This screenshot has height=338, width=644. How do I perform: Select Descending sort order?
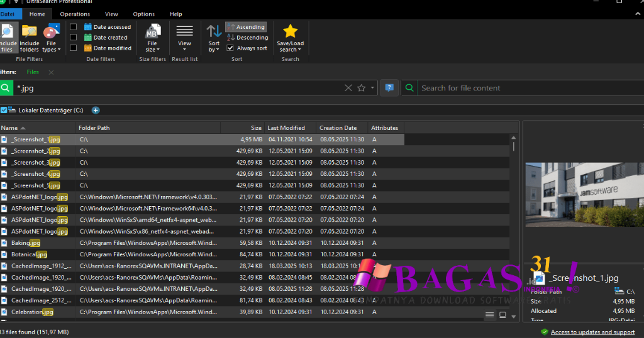(x=247, y=37)
